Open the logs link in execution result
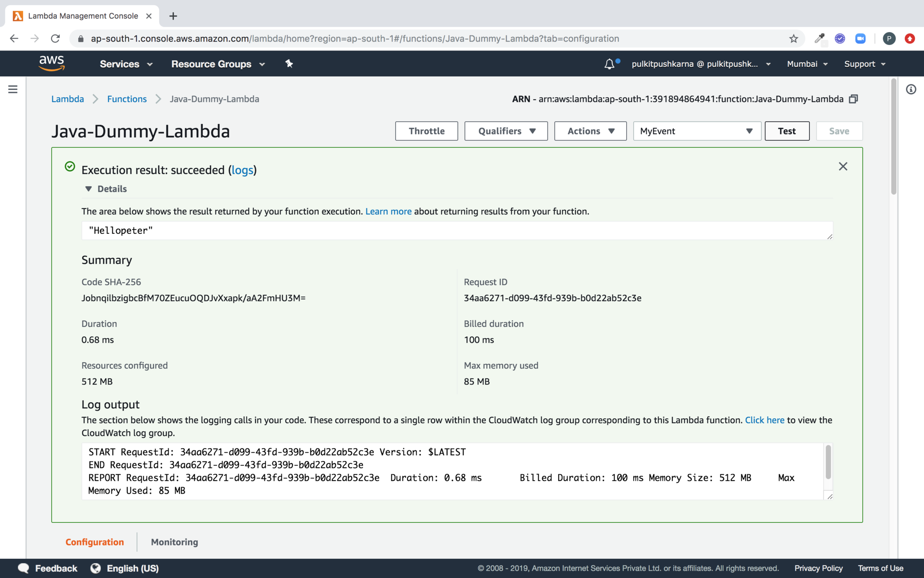The width and height of the screenshot is (924, 578). (242, 170)
